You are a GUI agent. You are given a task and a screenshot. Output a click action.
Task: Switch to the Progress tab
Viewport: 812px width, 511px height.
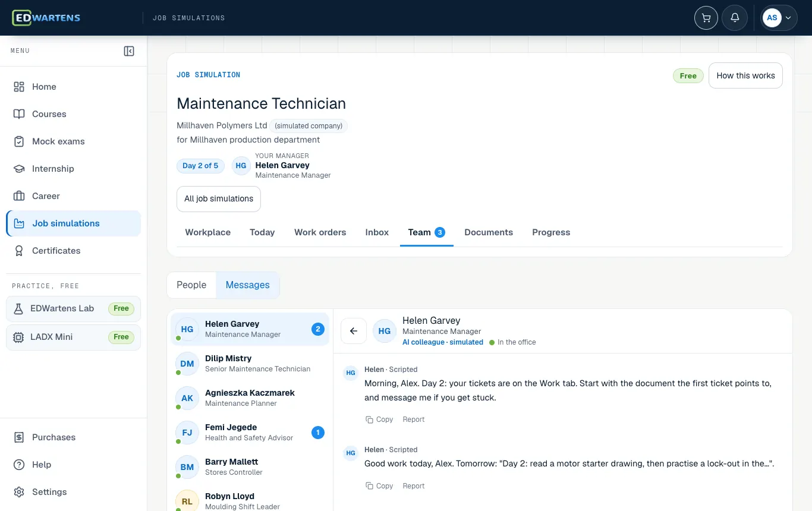coord(551,232)
